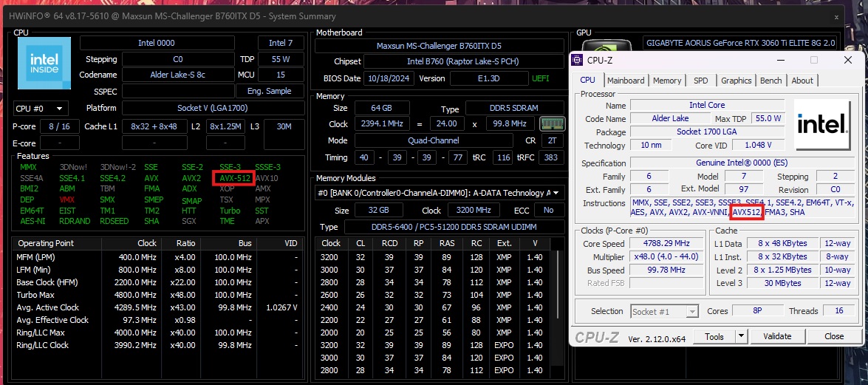Click the red VMX feature label
This screenshot has width=868, height=385.
point(67,200)
